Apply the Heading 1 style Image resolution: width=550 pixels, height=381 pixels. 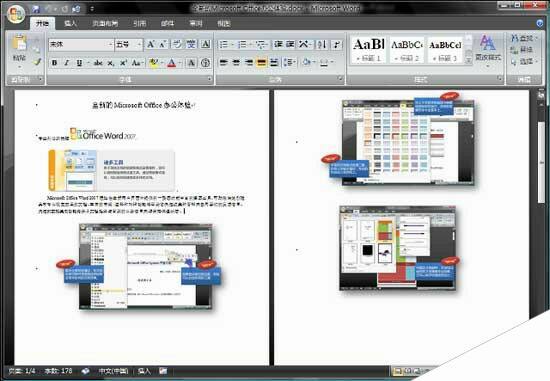click(x=368, y=50)
